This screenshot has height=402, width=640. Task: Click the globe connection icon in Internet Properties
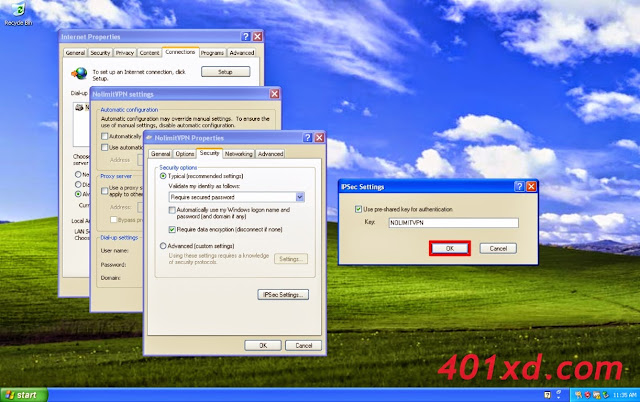click(80, 73)
